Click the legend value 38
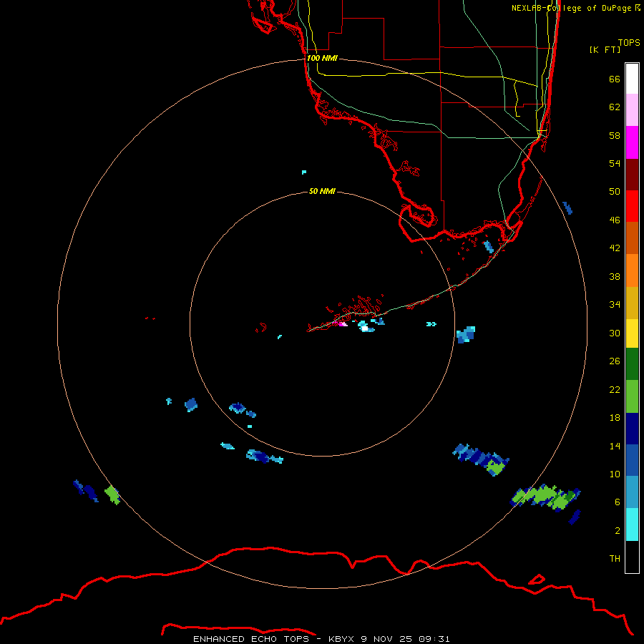This screenshot has width=644, height=644. 615,276
